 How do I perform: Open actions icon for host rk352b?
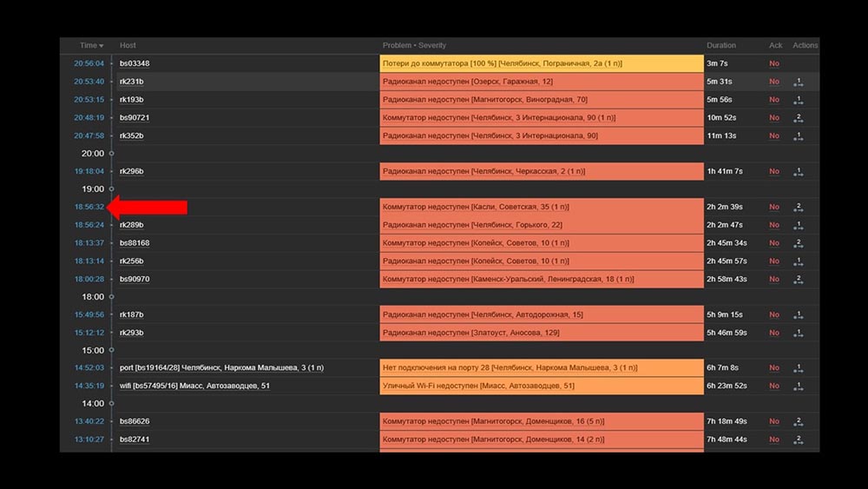pos(798,136)
